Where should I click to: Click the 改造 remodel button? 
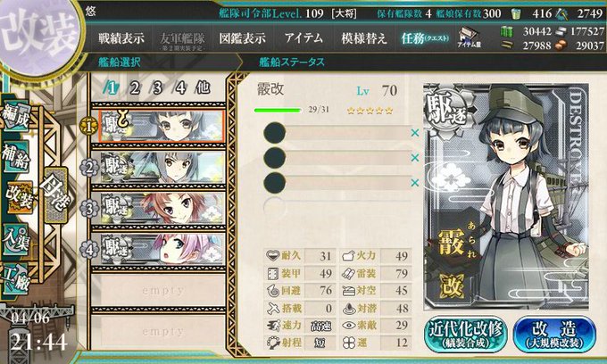(x=554, y=335)
